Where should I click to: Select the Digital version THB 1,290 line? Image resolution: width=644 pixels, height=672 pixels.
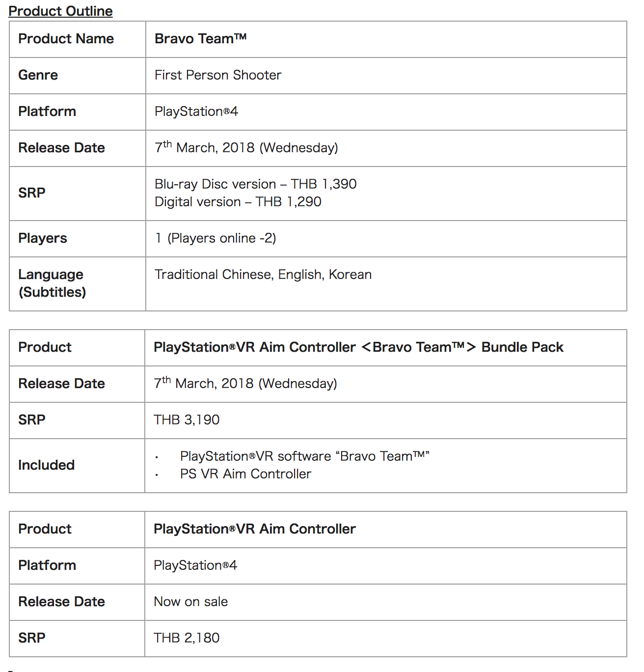pyautogui.click(x=238, y=202)
